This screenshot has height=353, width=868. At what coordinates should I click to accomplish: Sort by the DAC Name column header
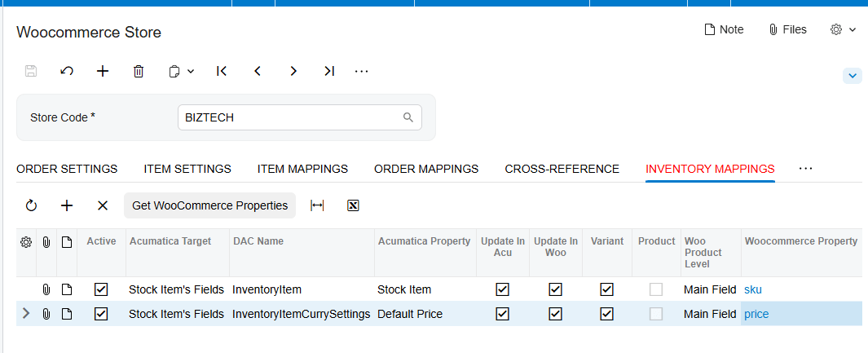[258, 241]
